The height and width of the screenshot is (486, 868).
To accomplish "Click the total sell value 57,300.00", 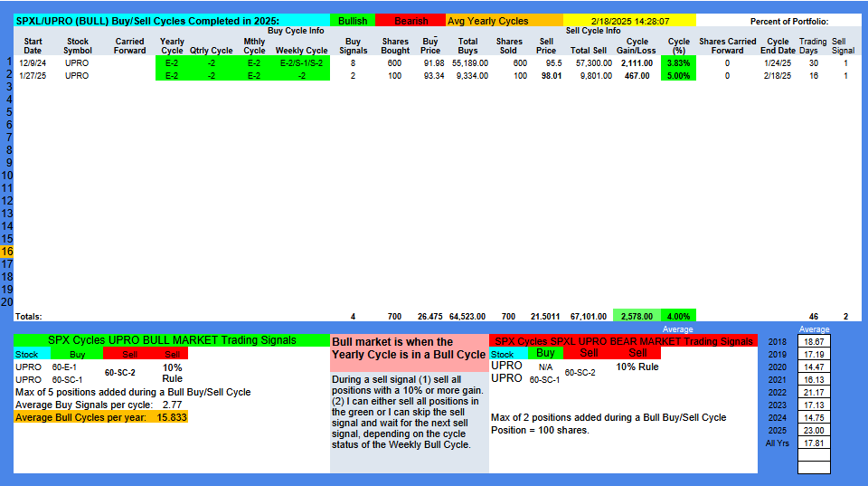I will 593,63.
